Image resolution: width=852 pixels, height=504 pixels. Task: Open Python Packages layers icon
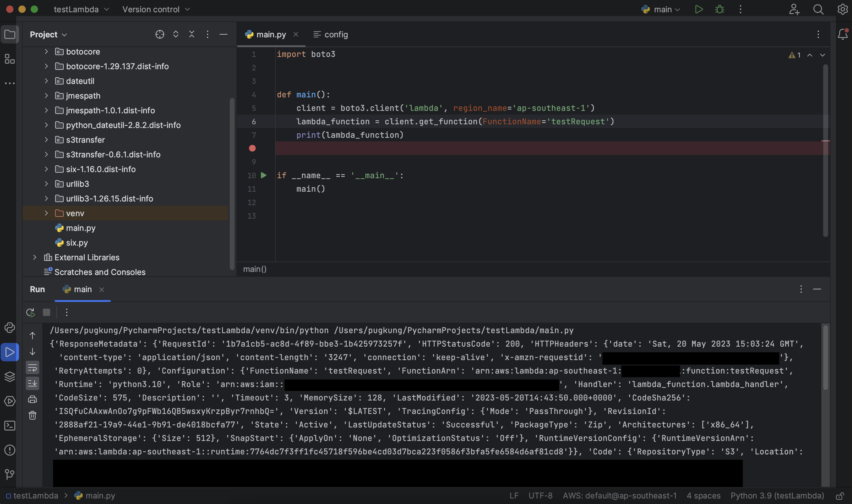[x=9, y=377]
